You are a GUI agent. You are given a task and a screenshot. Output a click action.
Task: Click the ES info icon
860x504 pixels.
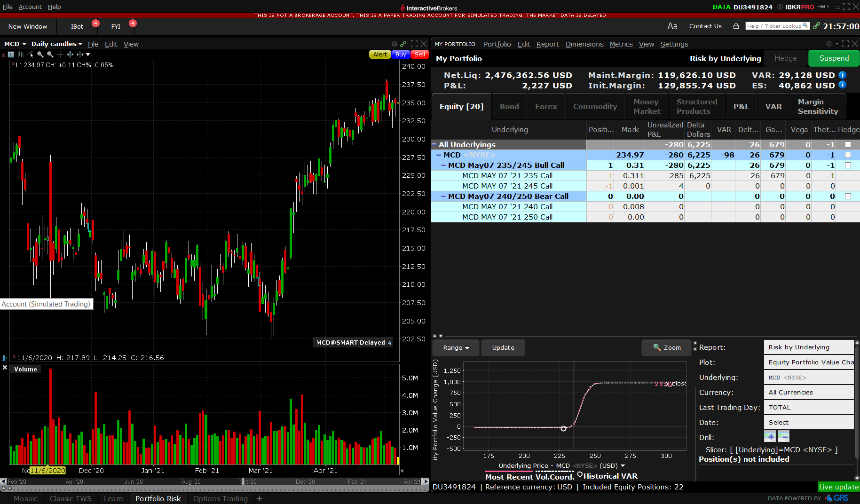point(843,85)
